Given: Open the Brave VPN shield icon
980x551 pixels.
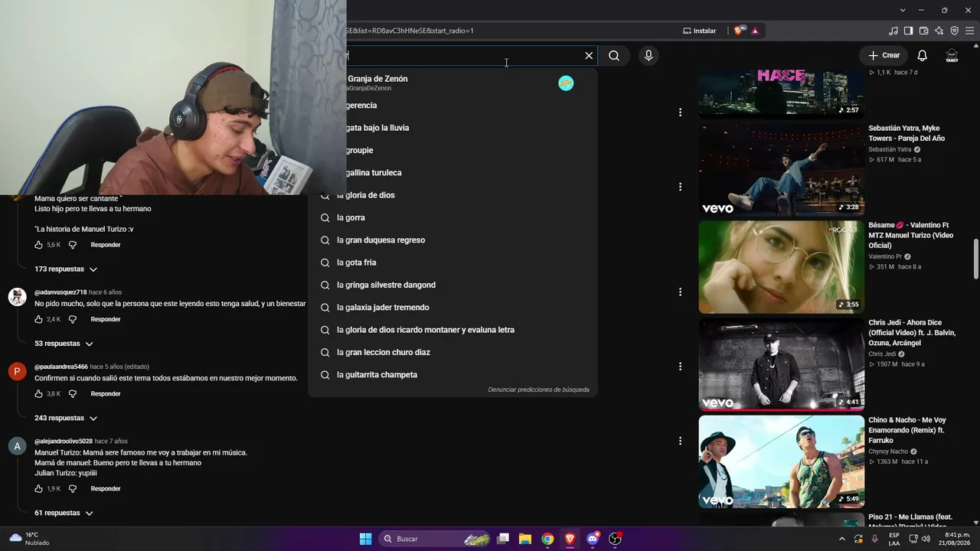Looking at the screenshot, I should coord(955,31).
